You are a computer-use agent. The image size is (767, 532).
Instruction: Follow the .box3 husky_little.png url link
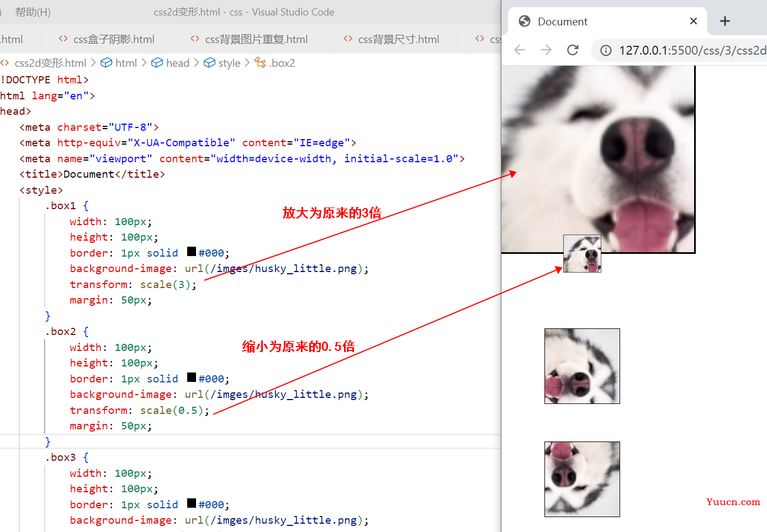(x=283, y=520)
